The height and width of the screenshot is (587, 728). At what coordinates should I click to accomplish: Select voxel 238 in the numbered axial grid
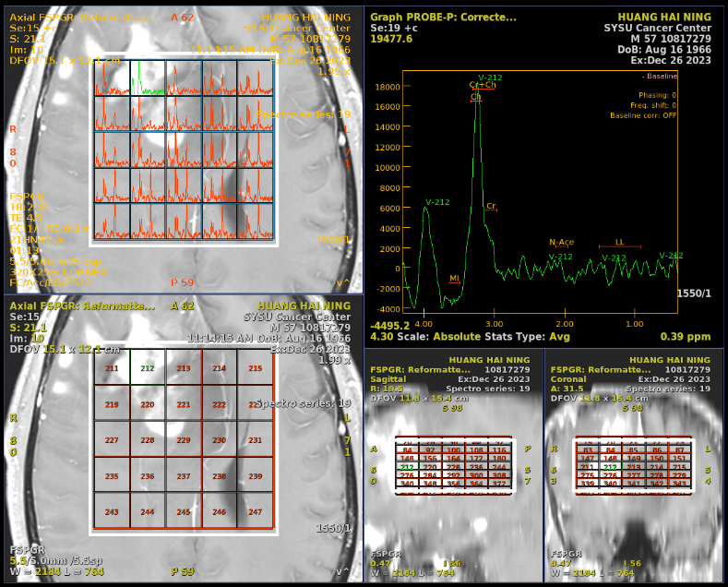pos(220,475)
